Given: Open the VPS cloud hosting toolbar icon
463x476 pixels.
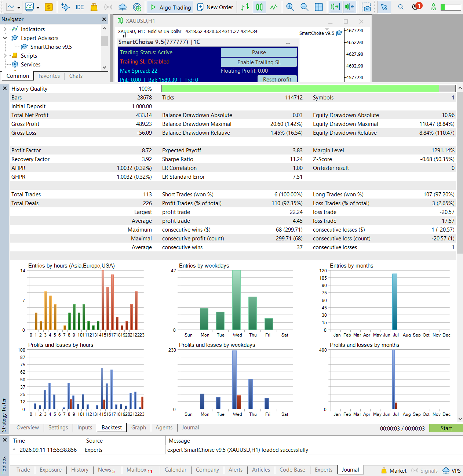Looking at the screenshot, I should pyautogui.click(x=123, y=7).
